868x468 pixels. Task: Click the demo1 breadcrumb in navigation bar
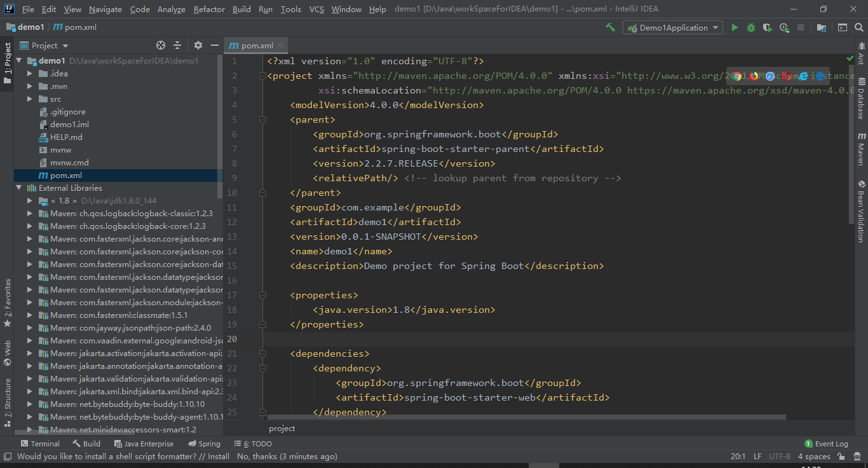click(x=25, y=27)
